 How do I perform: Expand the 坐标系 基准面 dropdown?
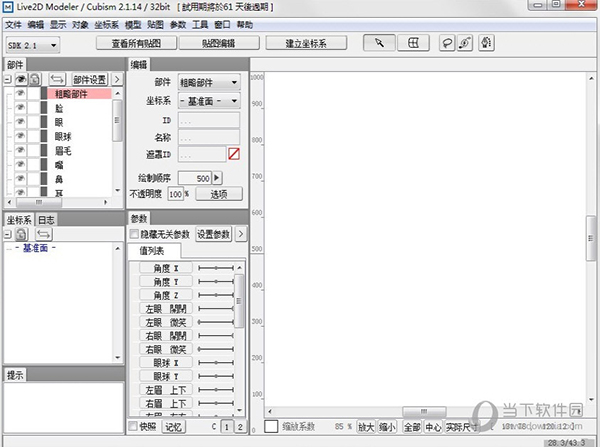pyautogui.click(x=208, y=101)
